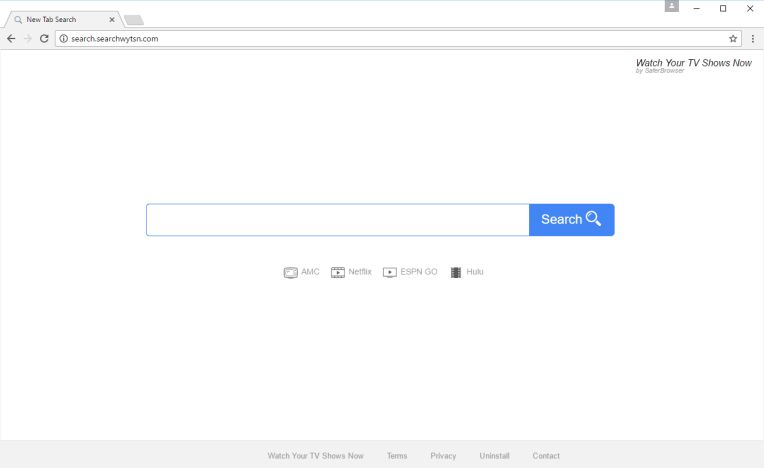Image resolution: width=764 pixels, height=468 pixels.
Task: Open the Terms link in the footer
Action: [397, 456]
